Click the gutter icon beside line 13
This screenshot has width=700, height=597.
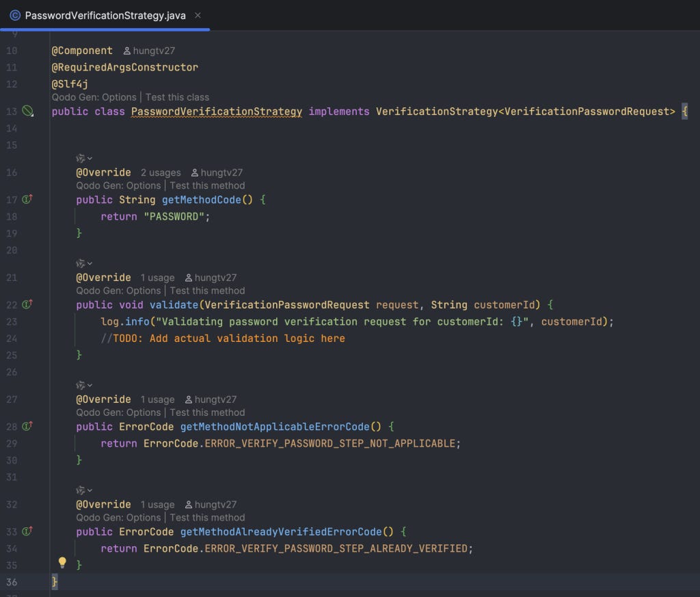27,111
